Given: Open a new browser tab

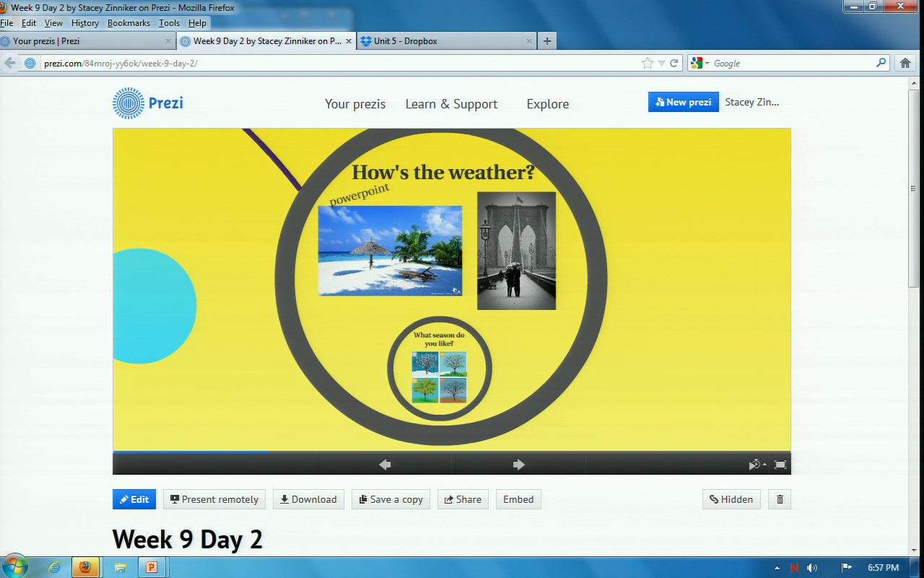Looking at the screenshot, I should (x=547, y=41).
